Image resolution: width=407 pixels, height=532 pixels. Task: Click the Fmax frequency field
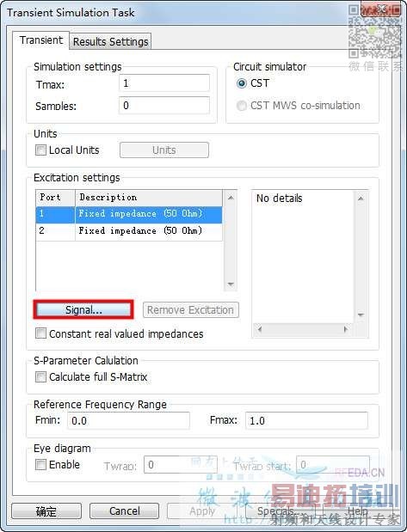click(x=306, y=421)
